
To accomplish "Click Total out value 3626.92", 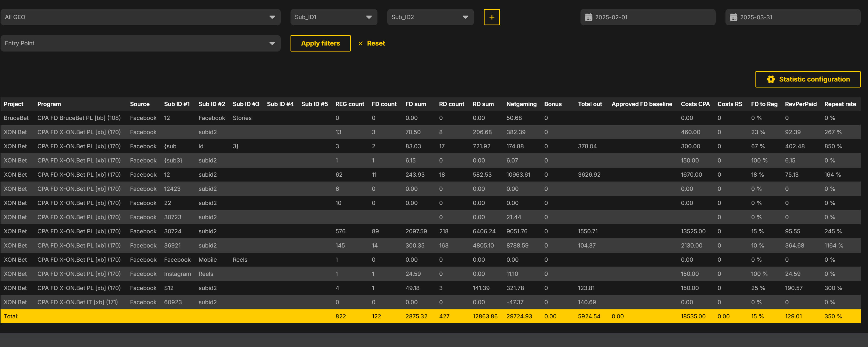I will coord(589,175).
